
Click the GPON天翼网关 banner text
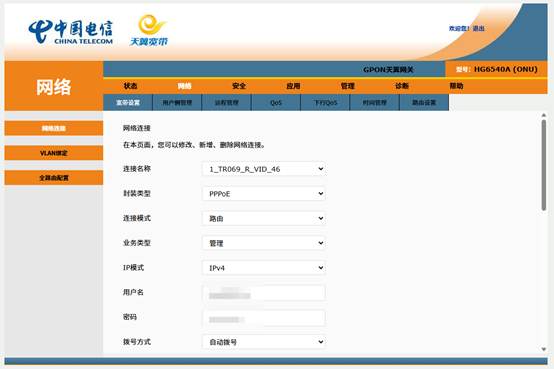pos(388,70)
